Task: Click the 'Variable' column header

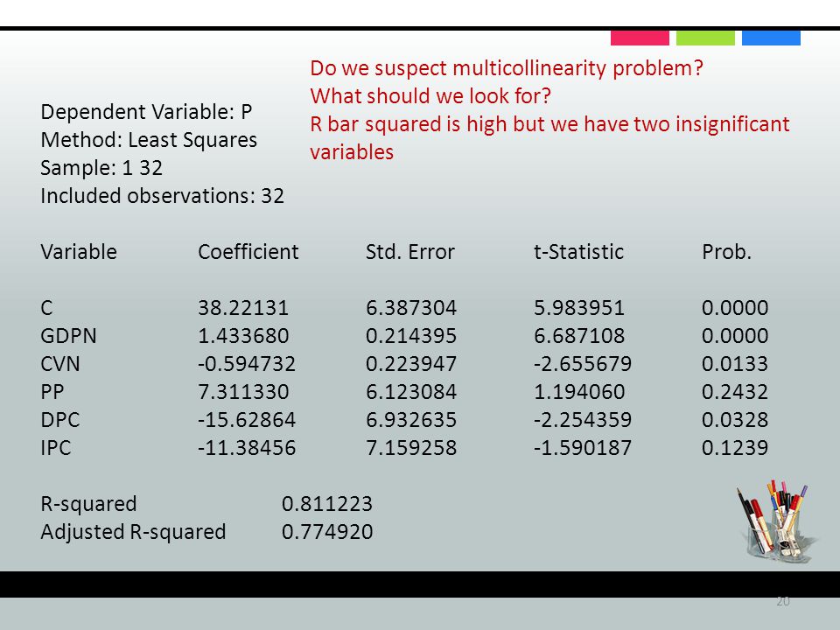Action: (79, 252)
